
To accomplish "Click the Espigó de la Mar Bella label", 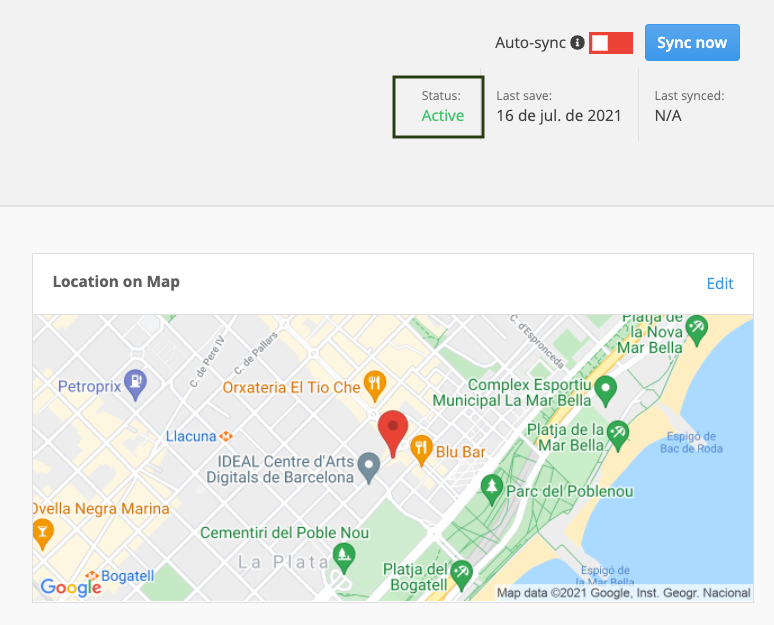I will tap(605, 576).
